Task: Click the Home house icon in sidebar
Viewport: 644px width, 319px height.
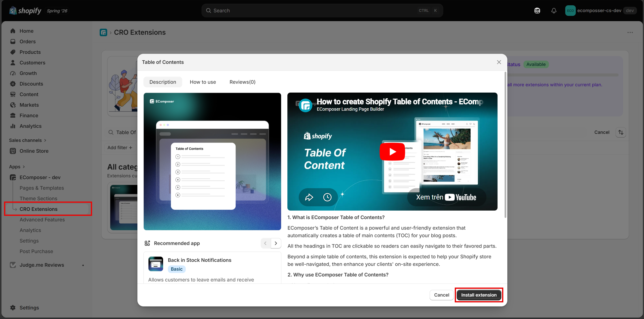Action: point(13,31)
